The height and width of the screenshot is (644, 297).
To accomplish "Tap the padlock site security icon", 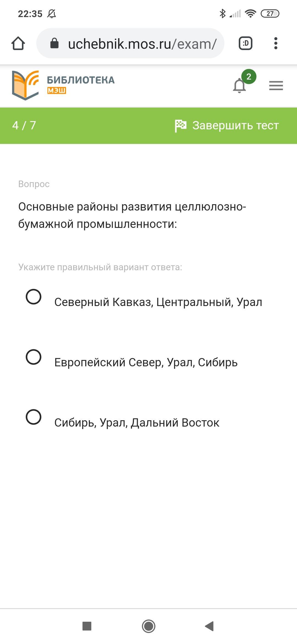I will coord(54,43).
